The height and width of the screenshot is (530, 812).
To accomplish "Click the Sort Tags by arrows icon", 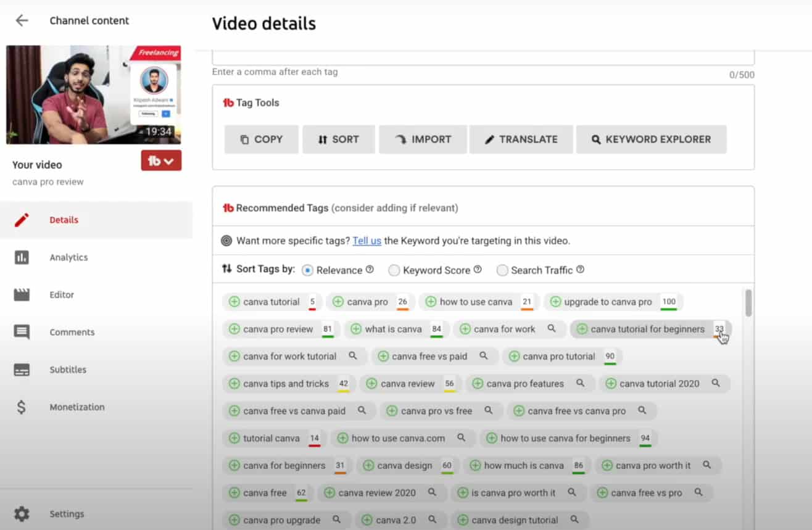I will click(226, 269).
